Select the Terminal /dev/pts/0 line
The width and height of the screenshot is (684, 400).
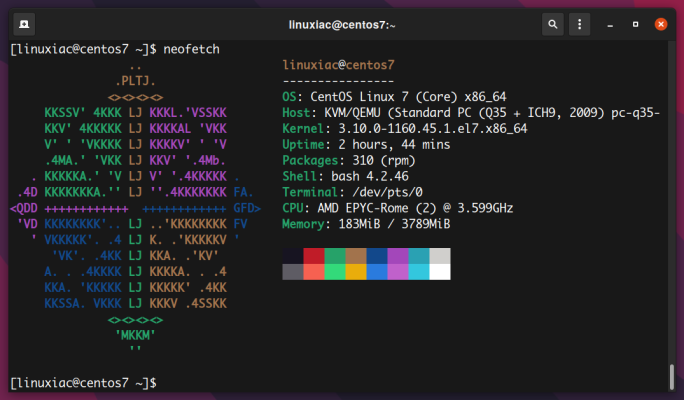pos(352,192)
